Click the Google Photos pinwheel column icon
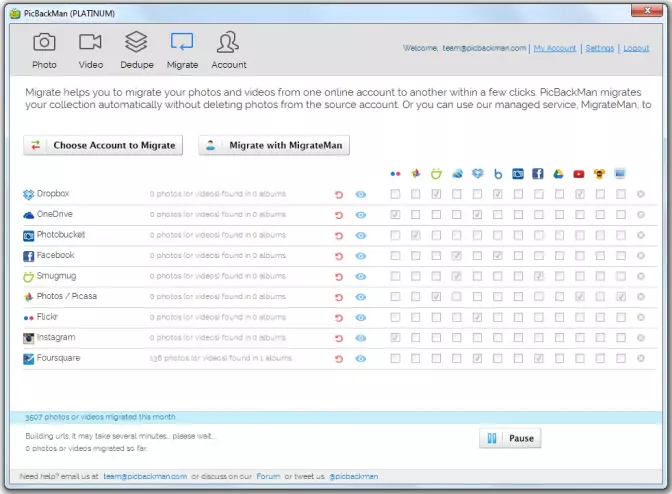672x494 pixels. click(x=415, y=173)
